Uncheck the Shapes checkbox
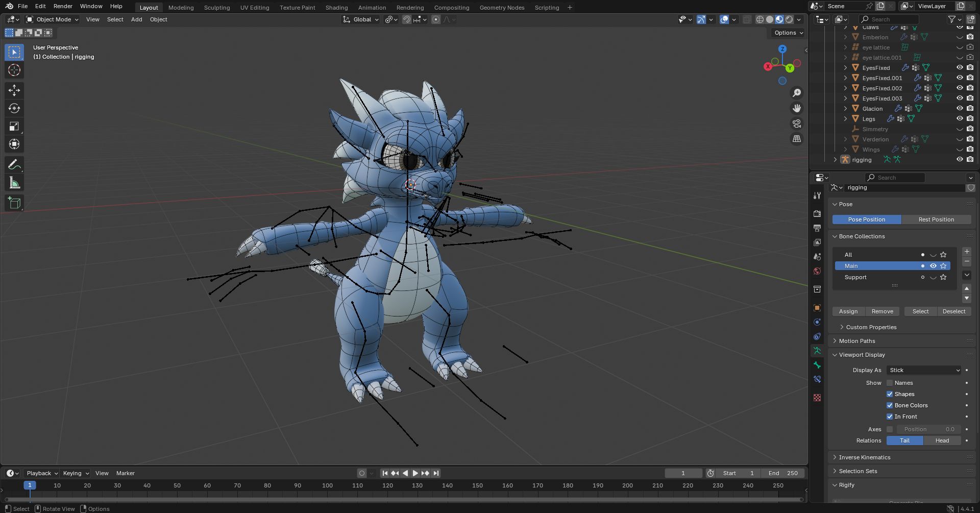980x513 pixels. coord(890,394)
